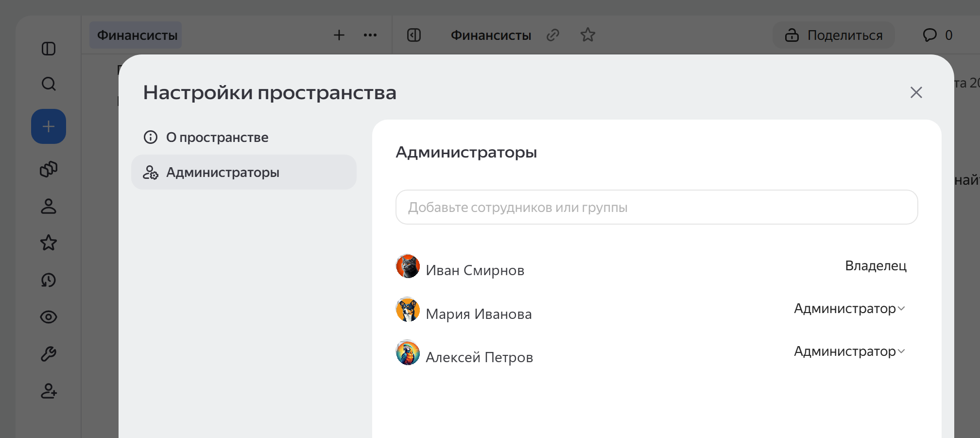This screenshot has width=980, height=438.
Task: Click the Поделиться button
Action: click(x=834, y=35)
